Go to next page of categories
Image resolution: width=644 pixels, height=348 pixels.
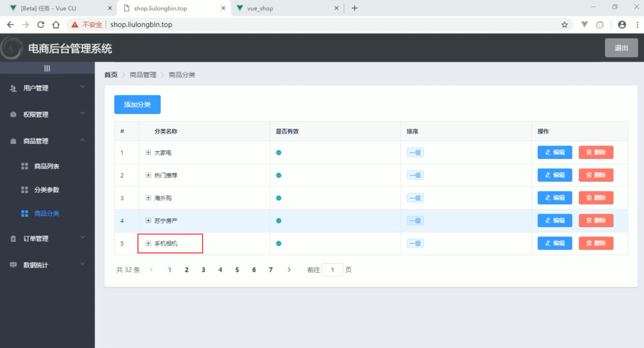pyautogui.click(x=289, y=270)
